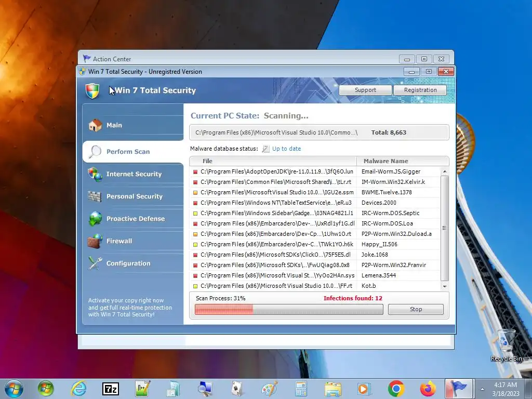This screenshot has width=532, height=399.
Task: Select the Lemena.3544 row
Action: click(315, 275)
